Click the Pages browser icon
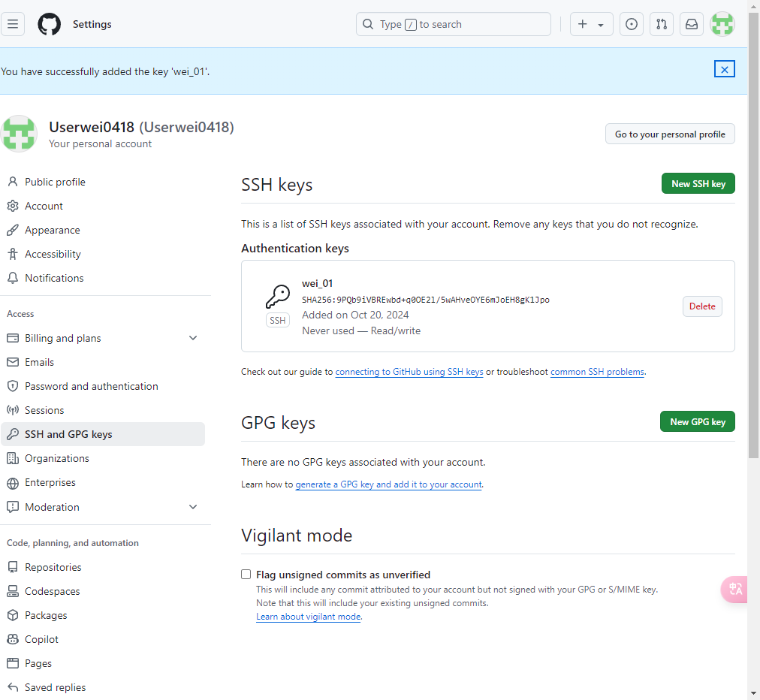 pyautogui.click(x=13, y=663)
